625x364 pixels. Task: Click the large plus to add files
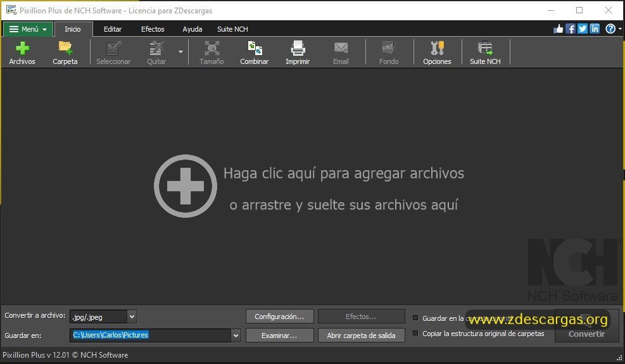pos(186,185)
